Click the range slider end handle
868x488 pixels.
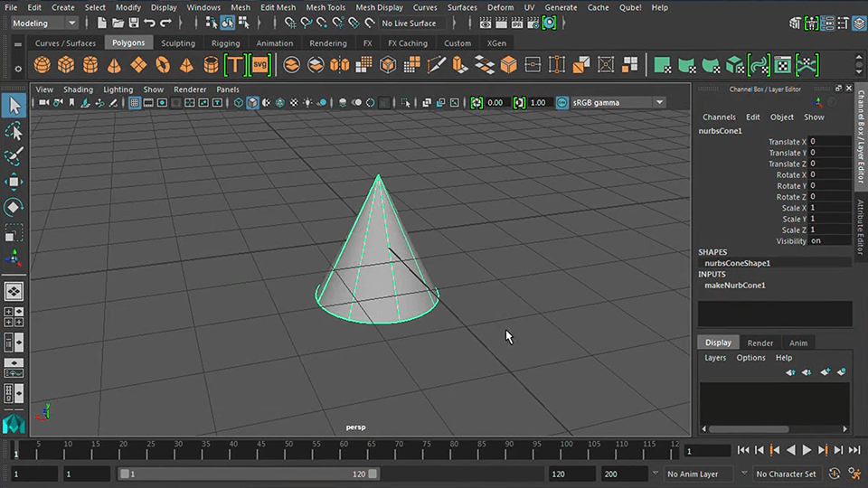(x=373, y=474)
